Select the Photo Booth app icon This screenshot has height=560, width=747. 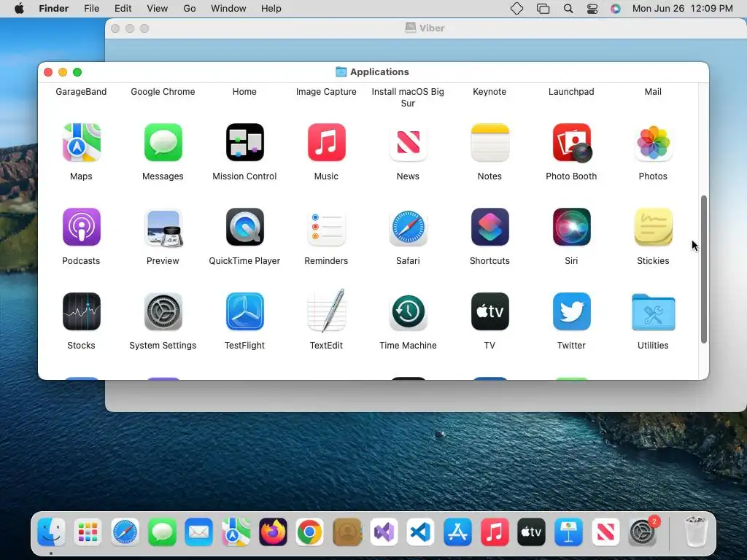[x=572, y=142]
